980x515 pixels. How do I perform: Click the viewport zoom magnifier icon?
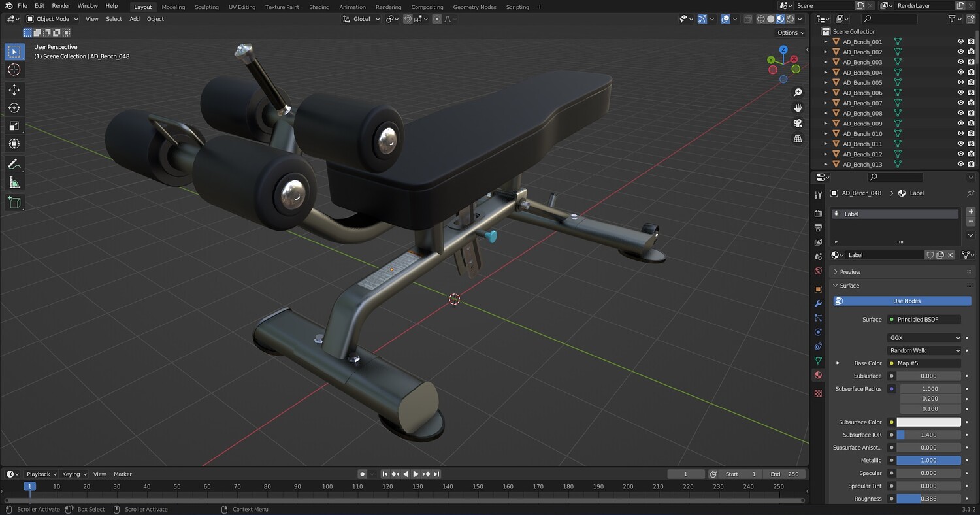[x=798, y=93]
